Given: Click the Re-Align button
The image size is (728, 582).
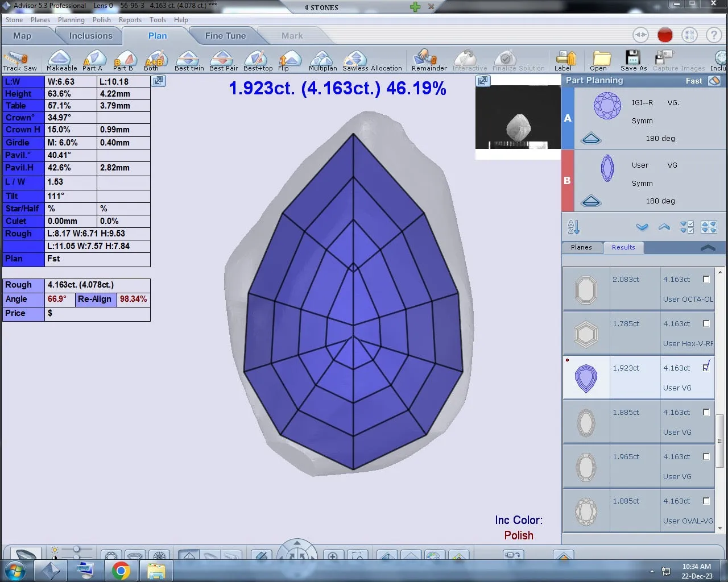Looking at the screenshot, I should (95, 299).
